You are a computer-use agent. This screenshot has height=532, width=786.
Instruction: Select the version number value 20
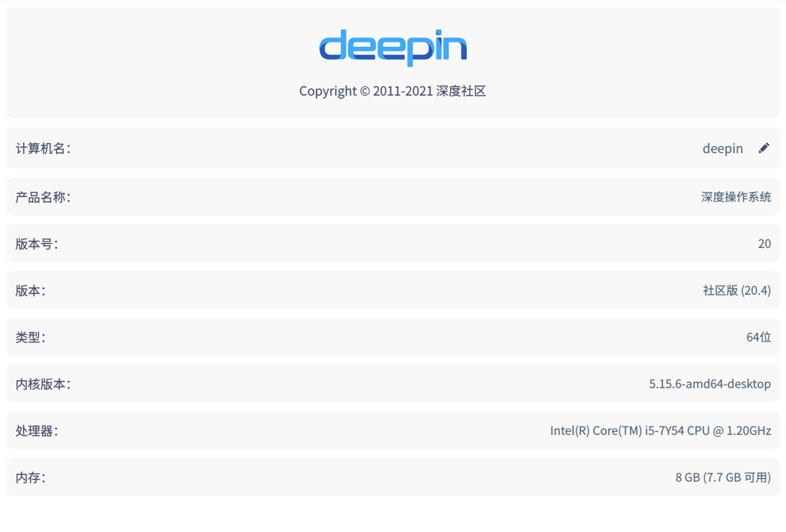click(x=764, y=244)
